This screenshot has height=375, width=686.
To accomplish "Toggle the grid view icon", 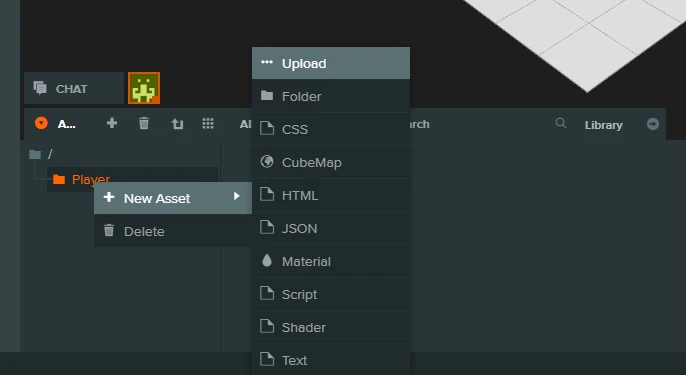I will 208,123.
